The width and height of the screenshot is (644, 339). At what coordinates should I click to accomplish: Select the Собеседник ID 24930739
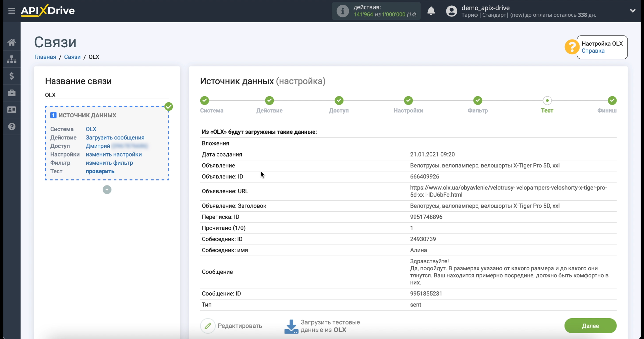point(423,239)
